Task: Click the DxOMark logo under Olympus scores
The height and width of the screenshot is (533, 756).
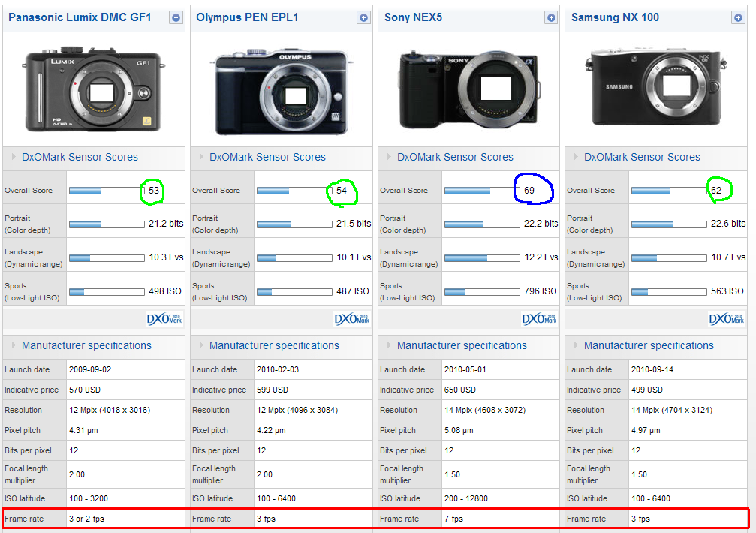Action: [352, 319]
